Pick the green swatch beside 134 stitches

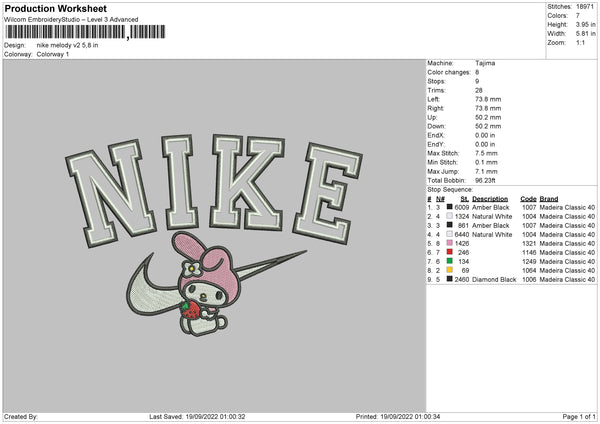tap(449, 261)
